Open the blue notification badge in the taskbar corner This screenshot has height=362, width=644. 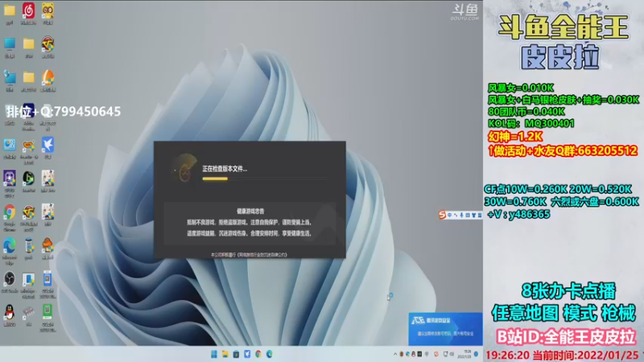pos(477,354)
